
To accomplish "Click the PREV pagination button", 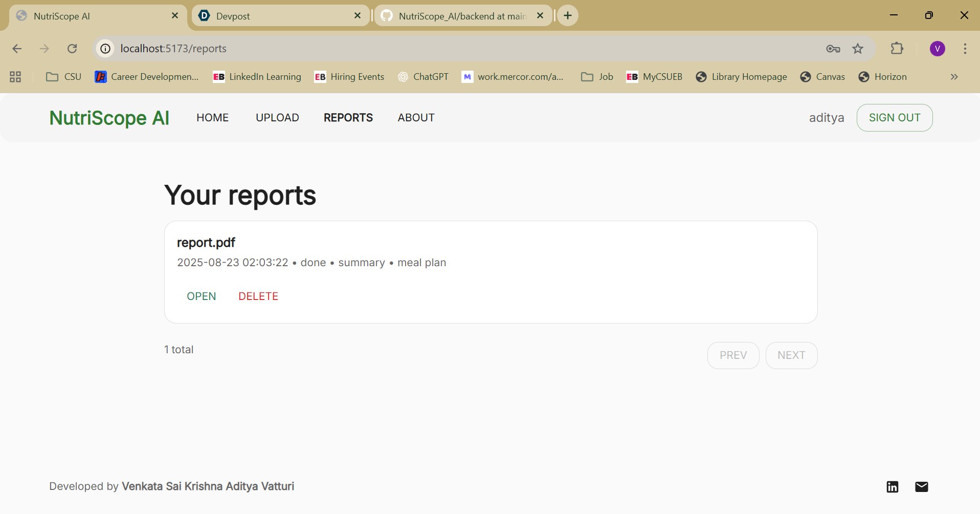I will tap(733, 355).
